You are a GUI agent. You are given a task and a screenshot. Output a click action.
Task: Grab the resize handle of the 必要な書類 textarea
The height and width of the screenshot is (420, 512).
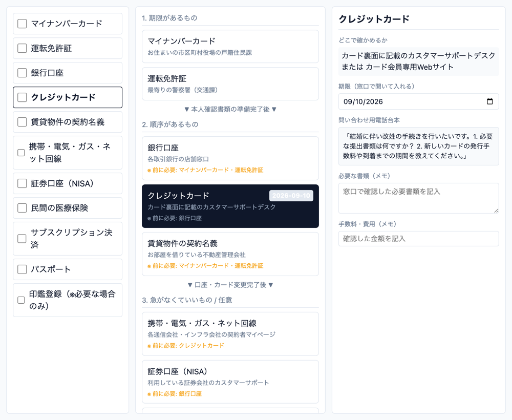click(496, 211)
